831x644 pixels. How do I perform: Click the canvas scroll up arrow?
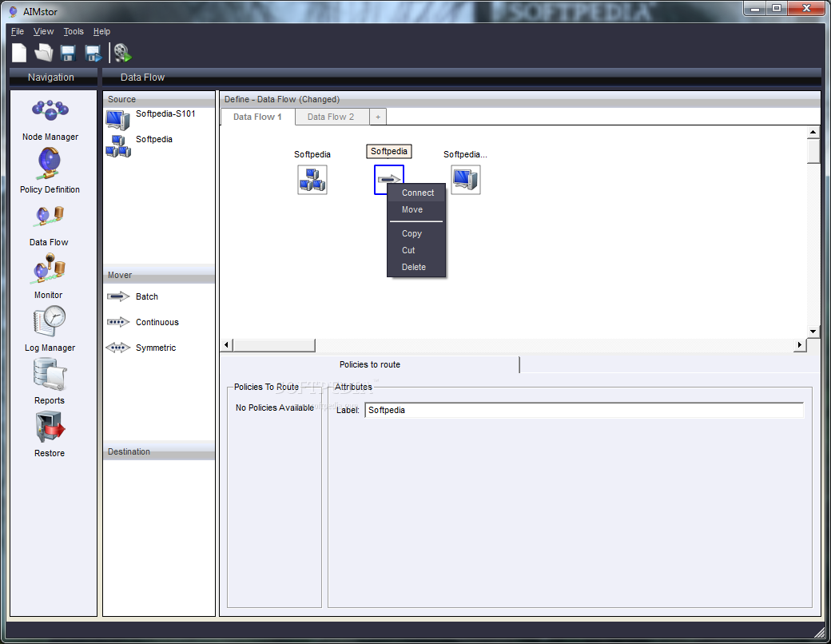tap(813, 132)
